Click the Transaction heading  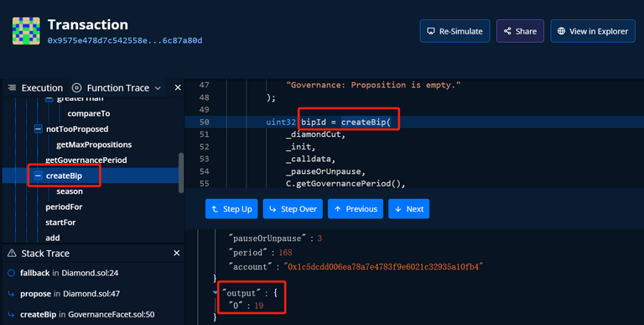point(88,24)
